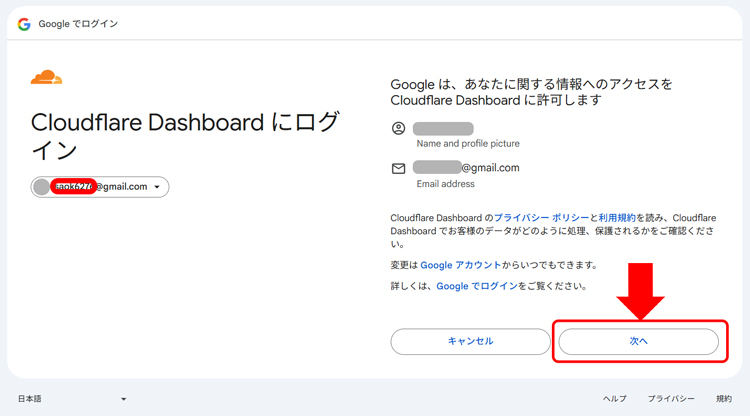Click the orange Cloudflare cloud logo

(46, 77)
